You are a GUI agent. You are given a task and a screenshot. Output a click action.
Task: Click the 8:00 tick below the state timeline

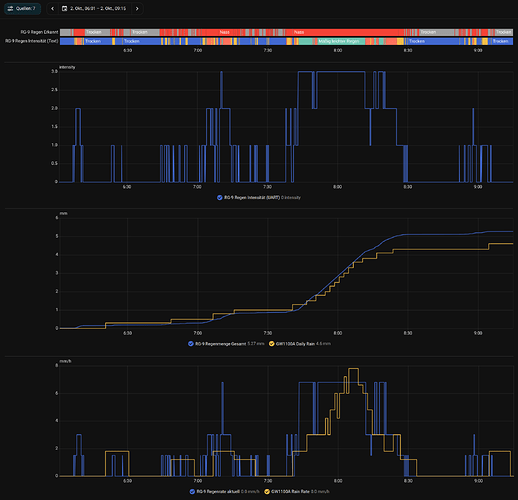pyautogui.click(x=338, y=51)
